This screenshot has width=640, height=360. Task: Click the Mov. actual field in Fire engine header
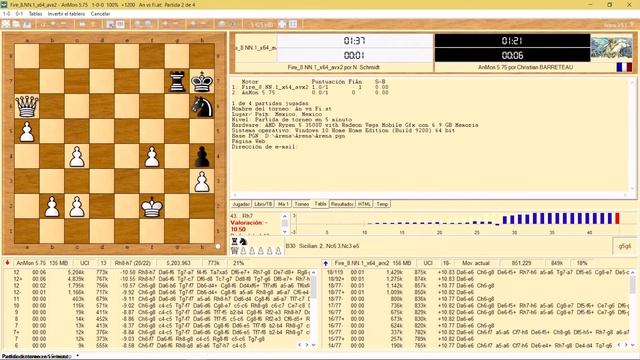point(476,263)
